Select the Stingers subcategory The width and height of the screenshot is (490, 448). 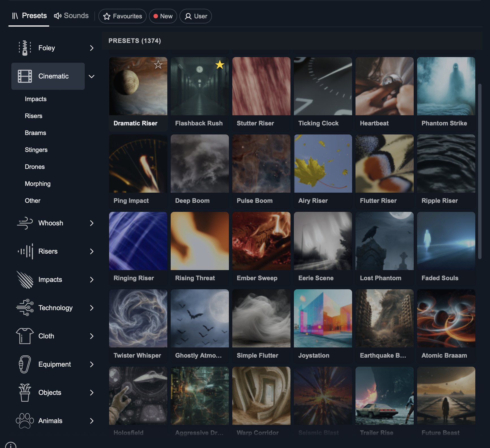click(x=36, y=150)
